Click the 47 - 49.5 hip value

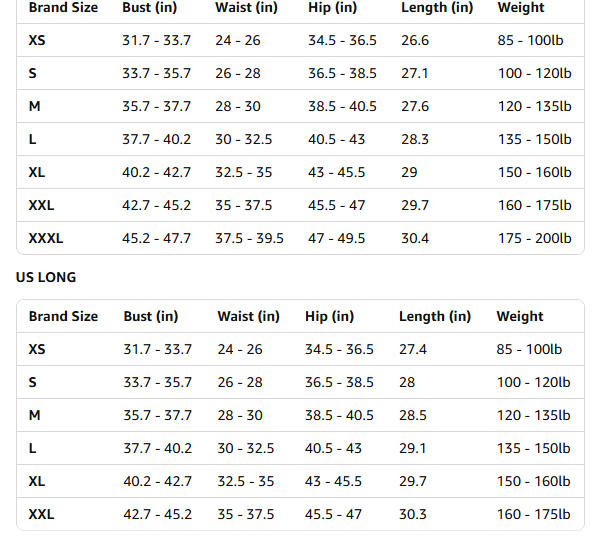click(x=336, y=238)
